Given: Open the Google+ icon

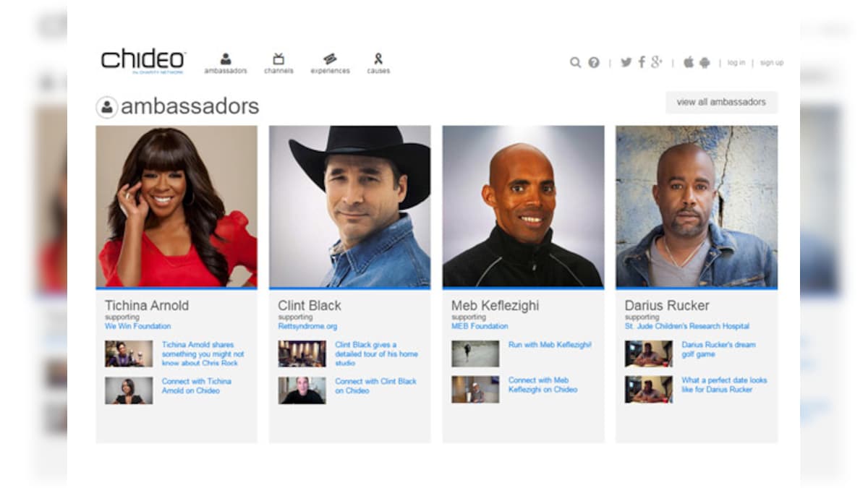Looking at the screenshot, I should [657, 62].
